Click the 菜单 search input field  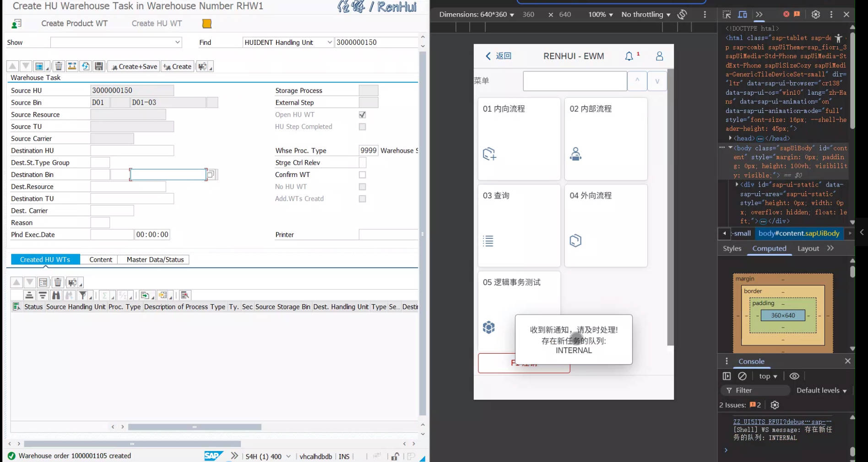(x=575, y=81)
